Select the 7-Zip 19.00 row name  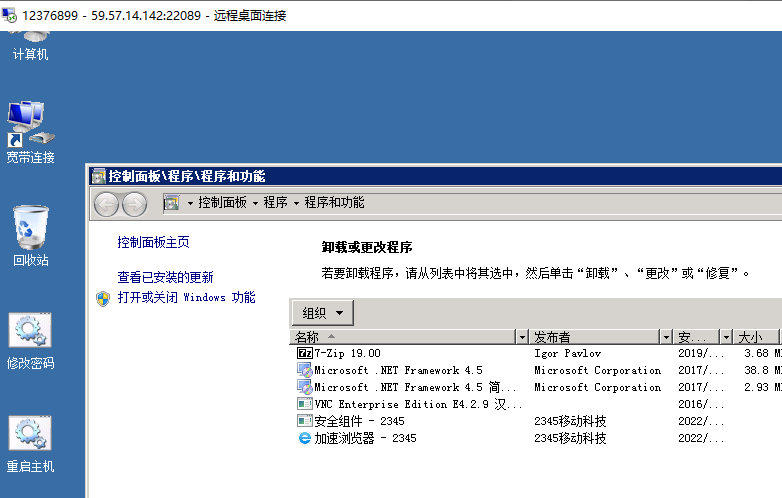pos(348,353)
